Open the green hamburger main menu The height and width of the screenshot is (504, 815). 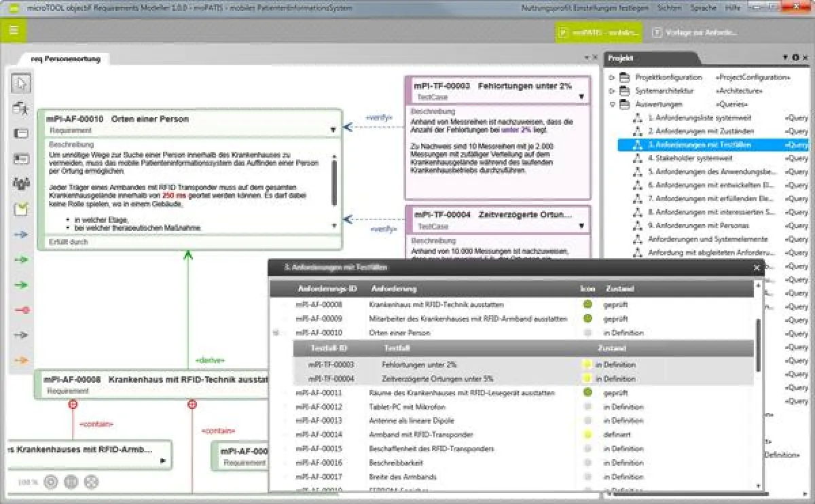tap(14, 31)
